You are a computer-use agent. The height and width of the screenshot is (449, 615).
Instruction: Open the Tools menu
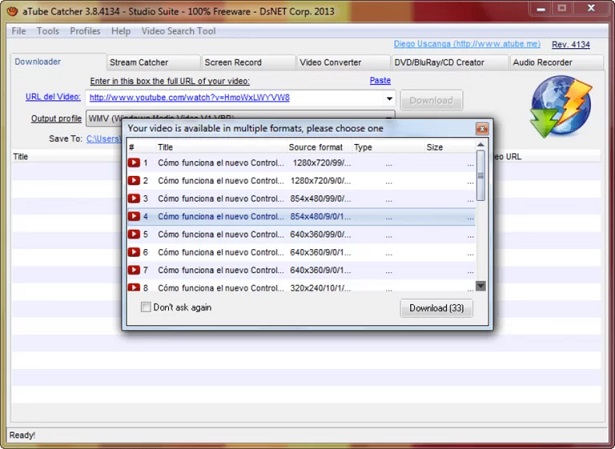pos(48,31)
